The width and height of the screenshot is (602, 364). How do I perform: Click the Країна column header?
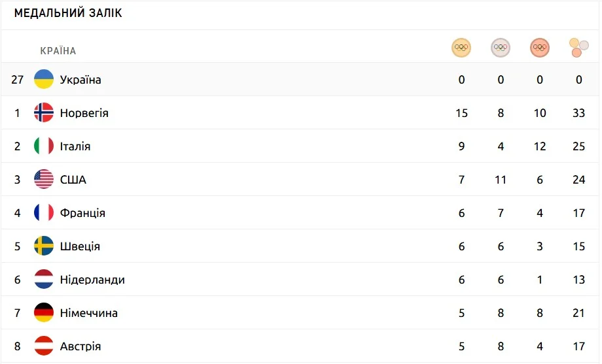(58, 51)
